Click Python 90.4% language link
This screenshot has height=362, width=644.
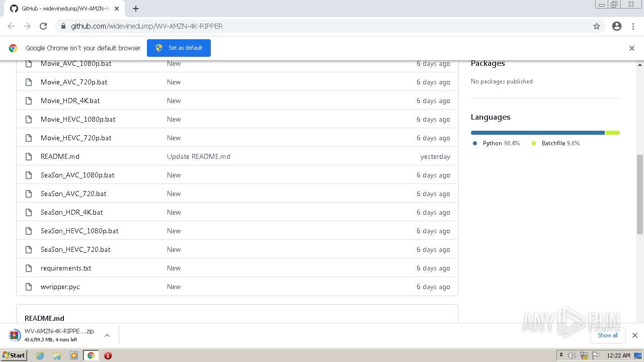point(496,143)
